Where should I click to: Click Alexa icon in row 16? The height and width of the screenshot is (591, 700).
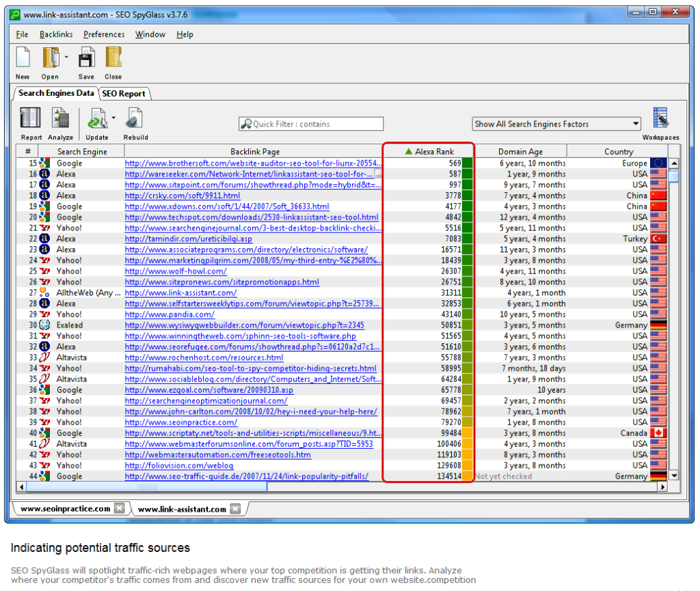44,174
